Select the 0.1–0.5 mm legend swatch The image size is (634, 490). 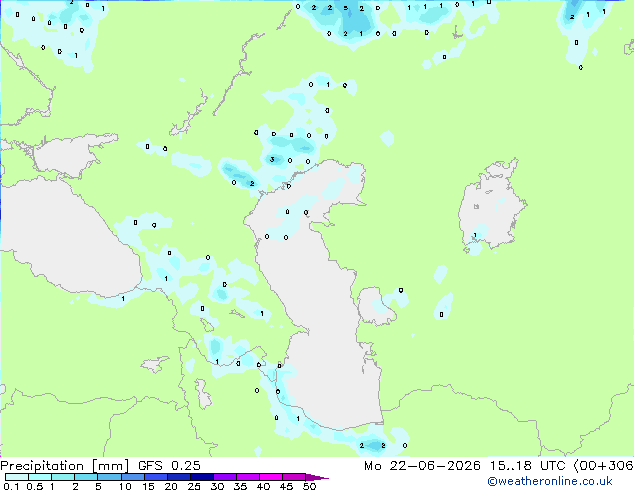click(x=17, y=477)
